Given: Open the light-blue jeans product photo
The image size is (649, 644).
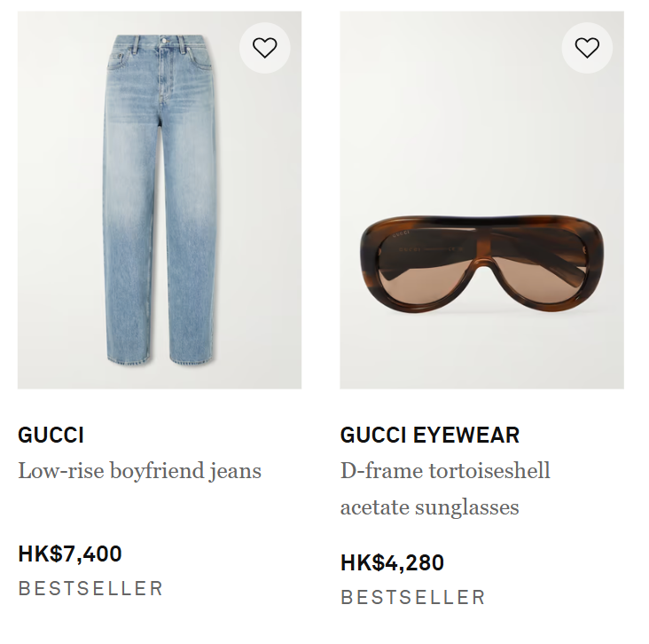Looking at the screenshot, I should pyautogui.click(x=160, y=200).
